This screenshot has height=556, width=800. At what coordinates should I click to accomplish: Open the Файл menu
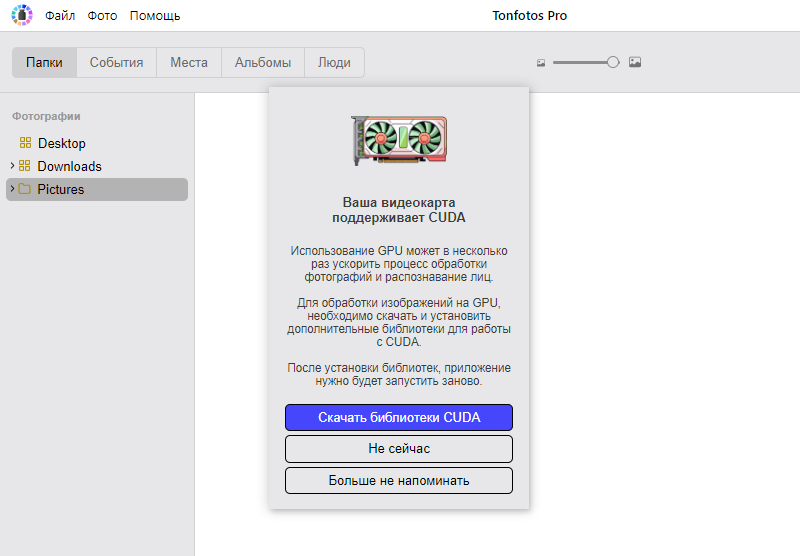60,16
